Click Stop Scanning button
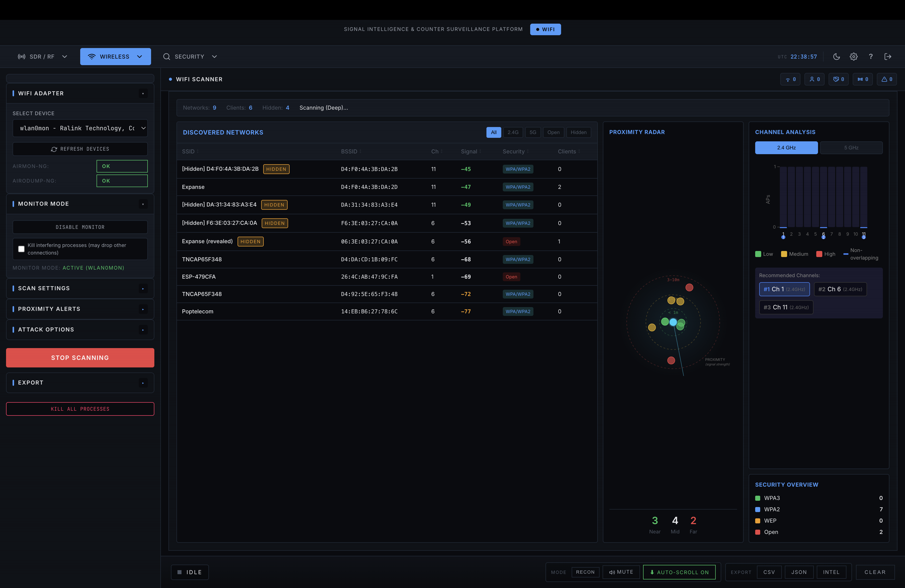The image size is (905, 588). click(x=80, y=358)
